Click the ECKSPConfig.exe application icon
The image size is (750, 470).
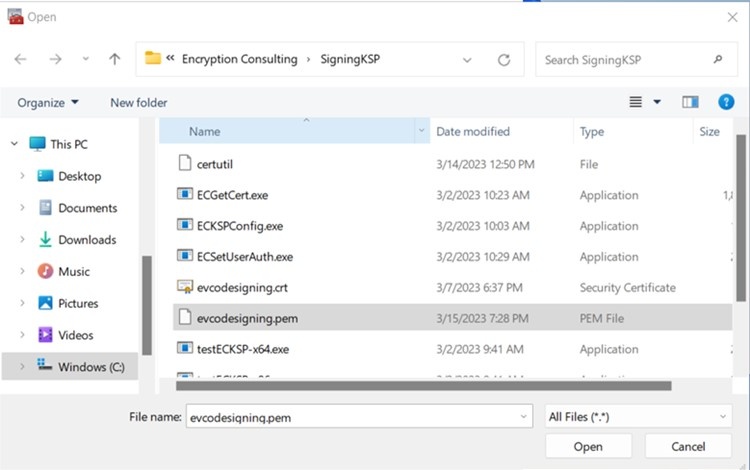[x=185, y=225]
